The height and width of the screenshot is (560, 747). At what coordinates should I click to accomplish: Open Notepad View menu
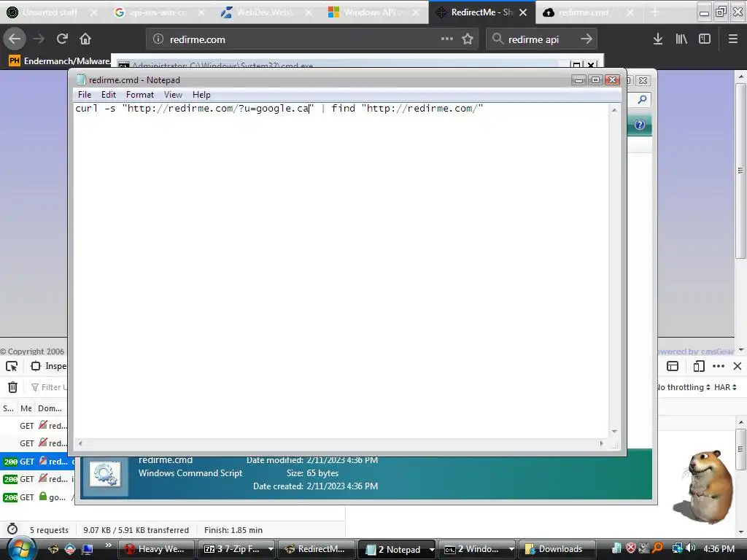(x=173, y=95)
